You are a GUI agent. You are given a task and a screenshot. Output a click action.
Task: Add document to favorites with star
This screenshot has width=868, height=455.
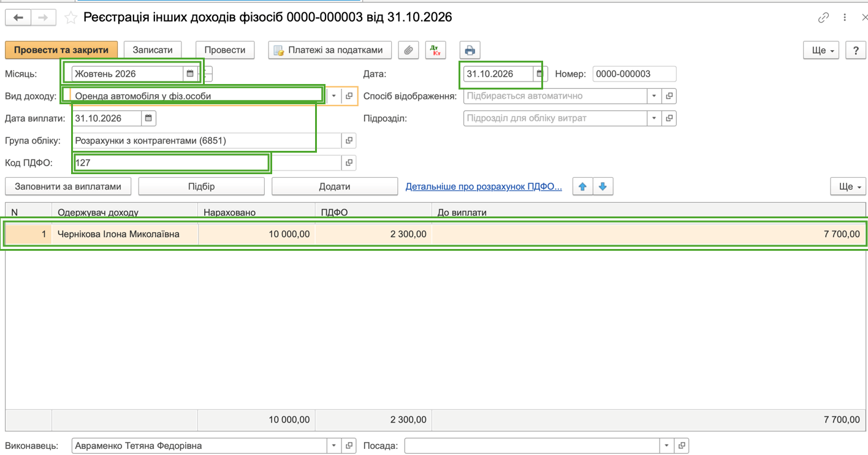tap(71, 18)
